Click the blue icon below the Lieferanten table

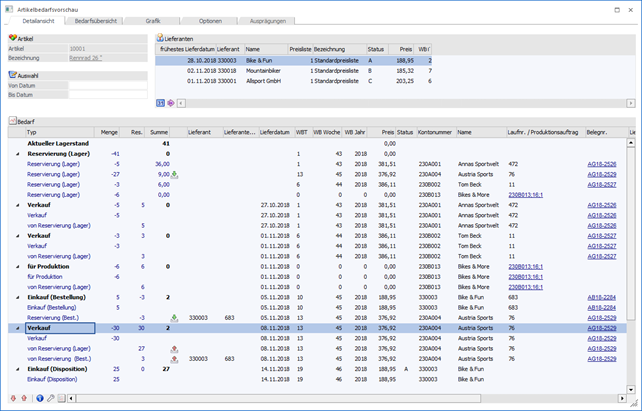[x=161, y=102]
